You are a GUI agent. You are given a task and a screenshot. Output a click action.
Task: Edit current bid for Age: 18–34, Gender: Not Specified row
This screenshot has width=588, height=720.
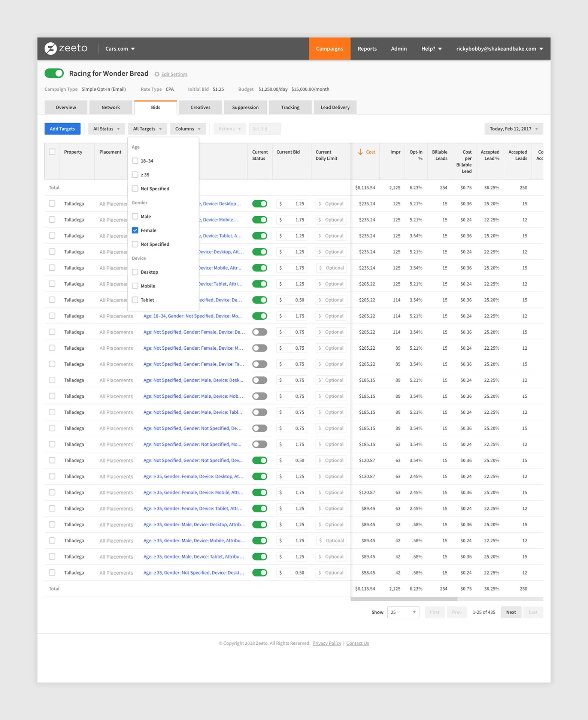click(292, 316)
